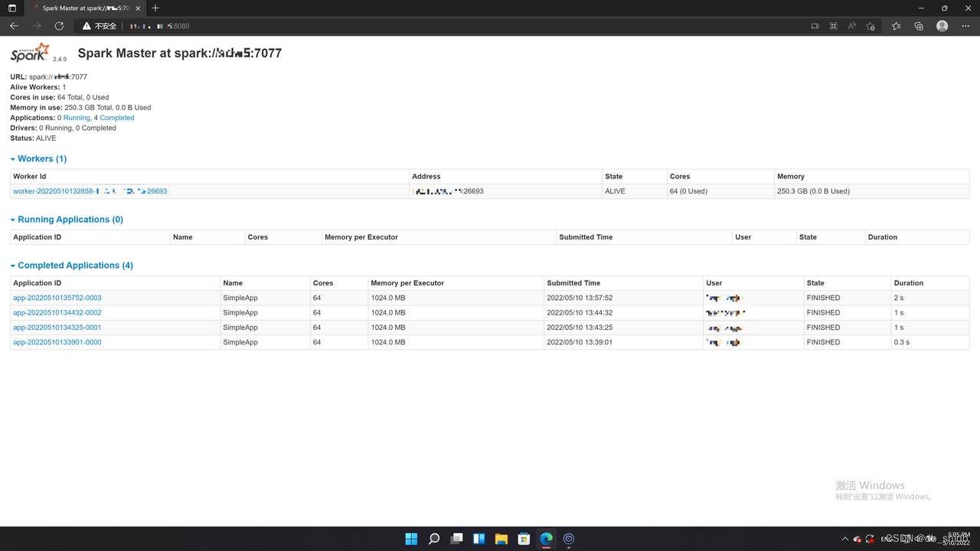
Task: Open application app-20220510134325-0001
Action: tap(57, 328)
